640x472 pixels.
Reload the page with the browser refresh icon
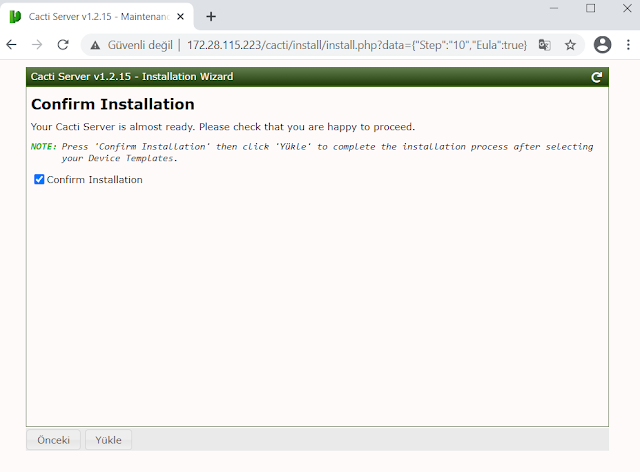(x=63, y=45)
